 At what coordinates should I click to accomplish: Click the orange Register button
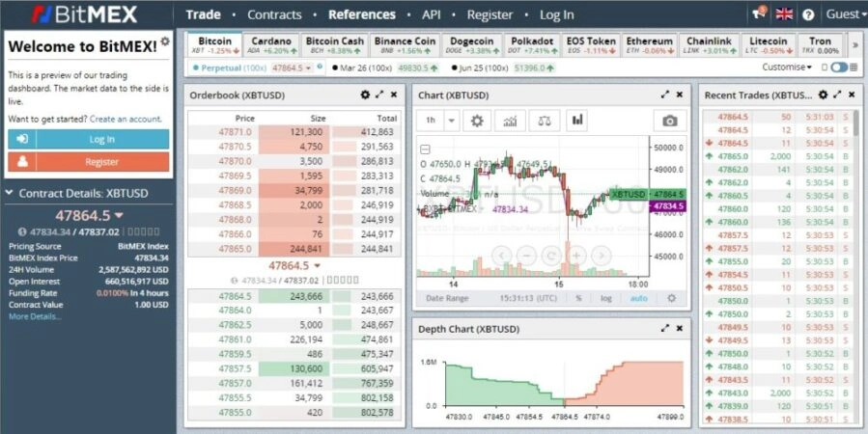click(89, 162)
